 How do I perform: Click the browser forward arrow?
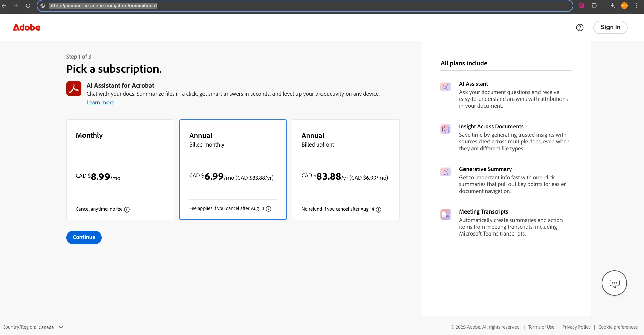[16, 6]
